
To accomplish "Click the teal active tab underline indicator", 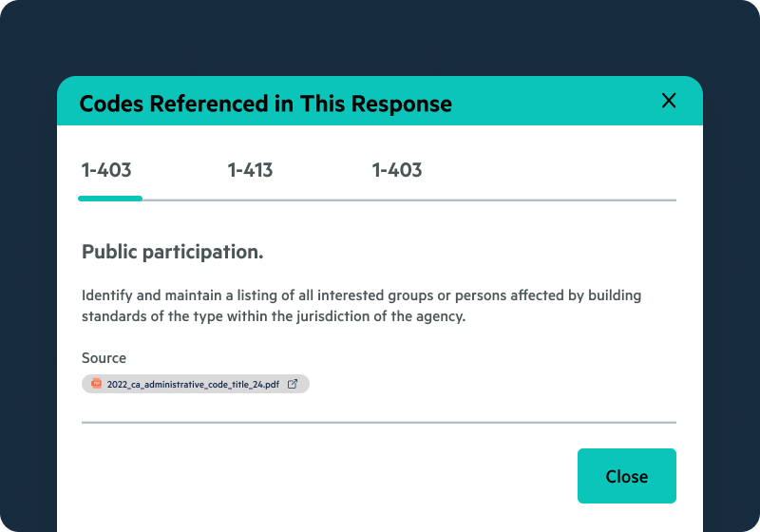I will click(110, 199).
